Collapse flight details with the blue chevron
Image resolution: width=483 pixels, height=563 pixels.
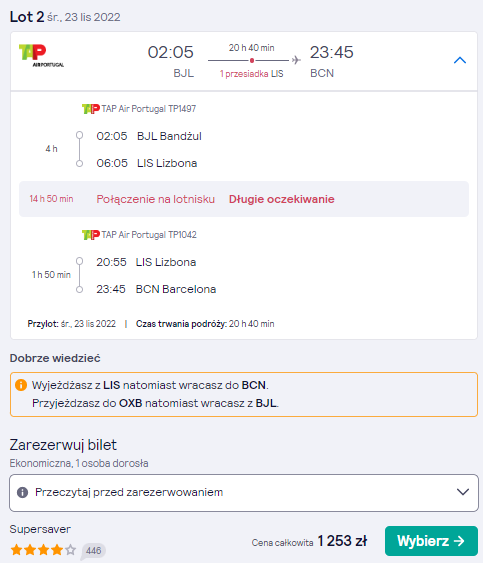(460, 60)
